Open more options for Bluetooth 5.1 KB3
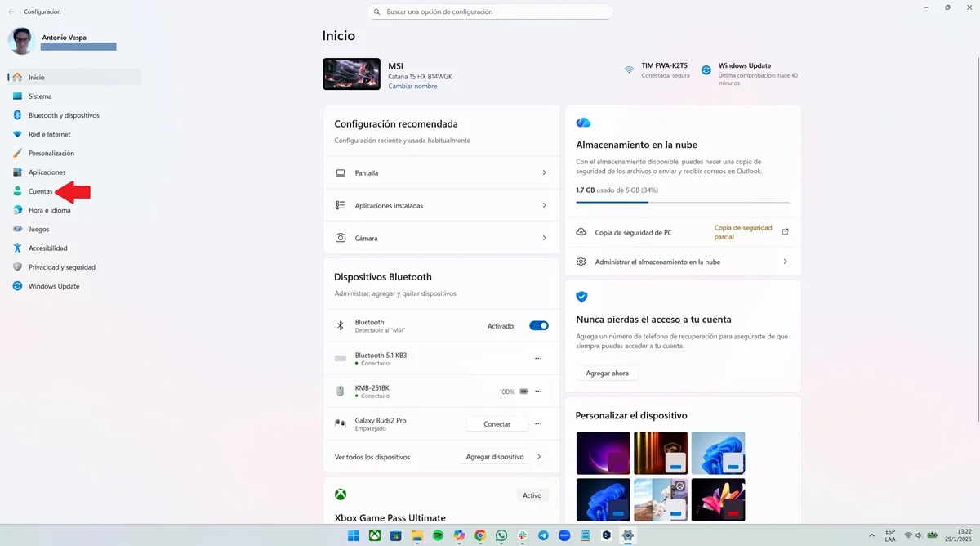The width and height of the screenshot is (980, 546). coord(538,359)
